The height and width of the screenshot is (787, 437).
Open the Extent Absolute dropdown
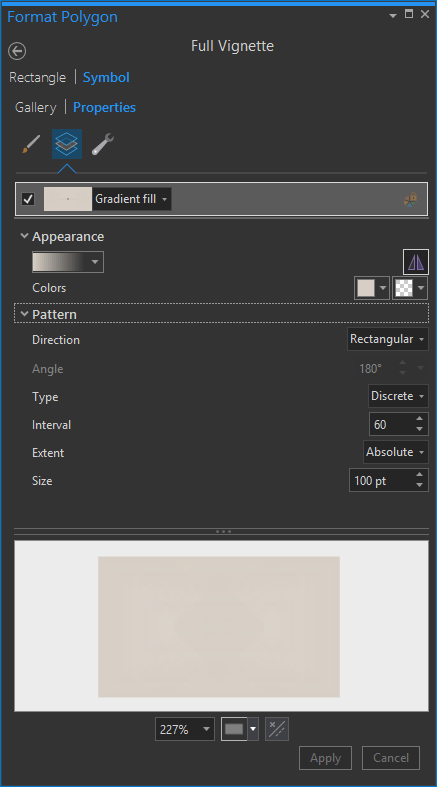[396, 452]
